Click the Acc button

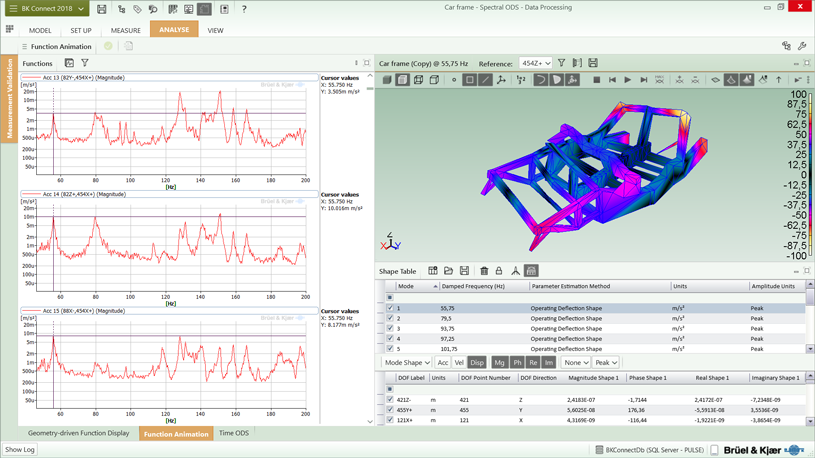coord(443,363)
